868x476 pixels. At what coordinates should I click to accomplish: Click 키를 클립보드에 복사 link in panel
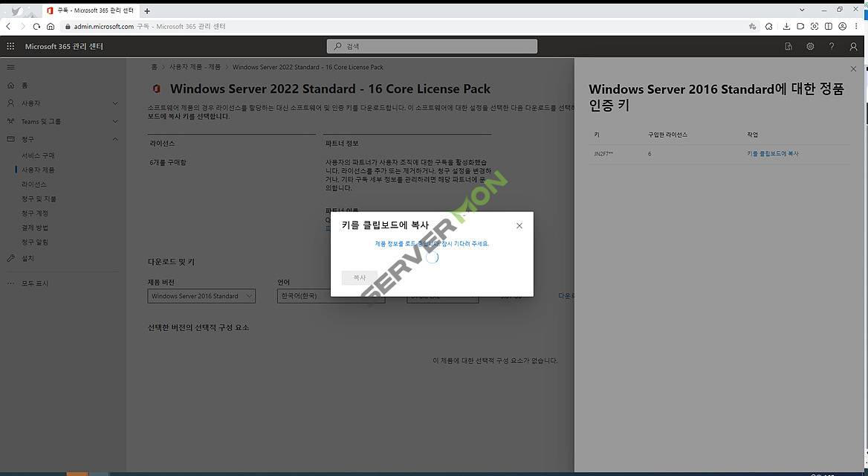tap(773, 154)
